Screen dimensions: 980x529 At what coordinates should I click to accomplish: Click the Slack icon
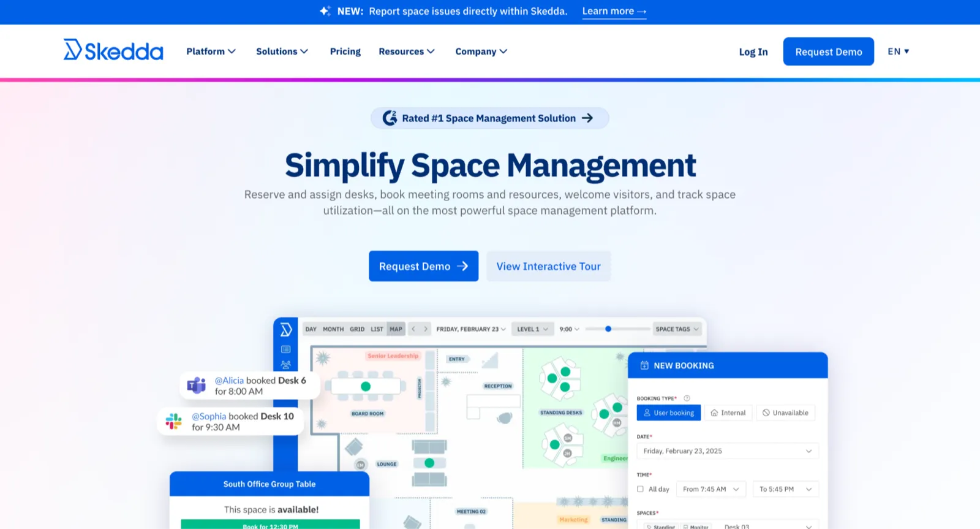[x=174, y=421]
